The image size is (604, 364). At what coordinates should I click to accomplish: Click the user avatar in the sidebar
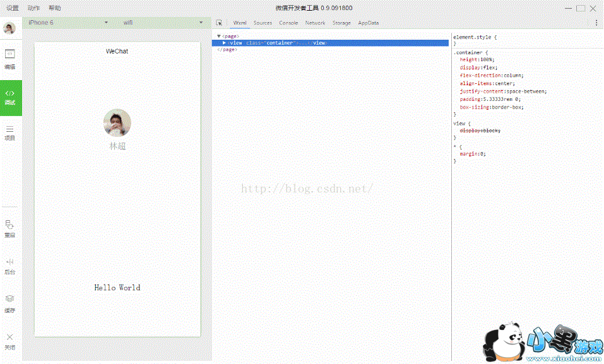click(x=9, y=28)
